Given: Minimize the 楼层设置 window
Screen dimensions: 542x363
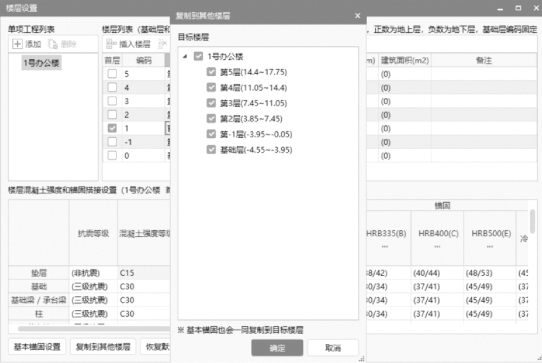Looking at the screenshot, I should (x=500, y=8).
